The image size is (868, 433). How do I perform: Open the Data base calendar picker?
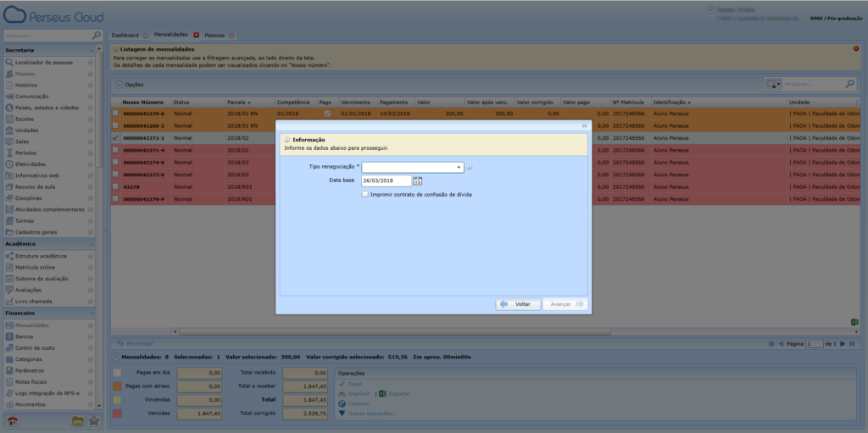coord(418,181)
